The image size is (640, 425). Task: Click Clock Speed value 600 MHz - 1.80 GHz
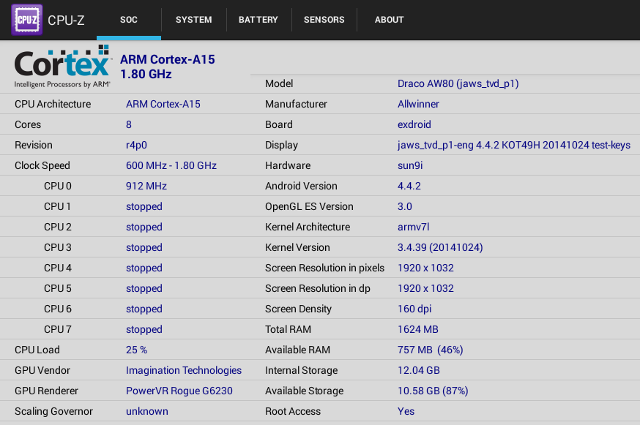tap(171, 165)
